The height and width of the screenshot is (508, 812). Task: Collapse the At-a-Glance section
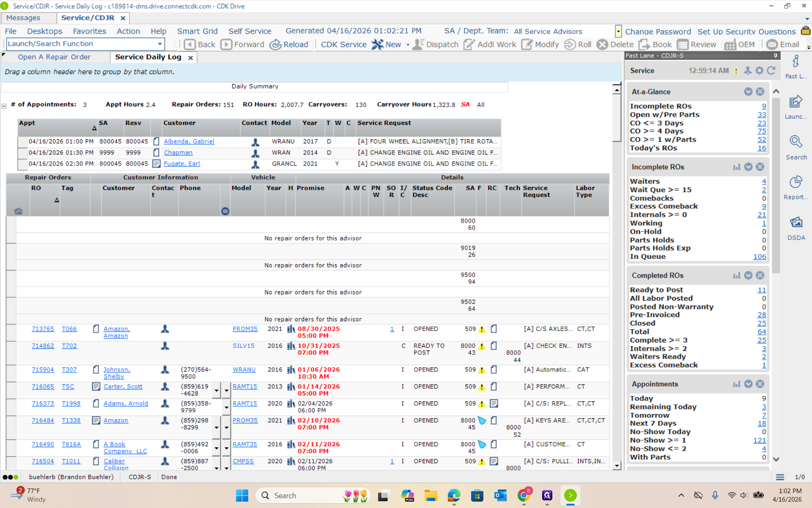pyautogui.click(x=748, y=92)
